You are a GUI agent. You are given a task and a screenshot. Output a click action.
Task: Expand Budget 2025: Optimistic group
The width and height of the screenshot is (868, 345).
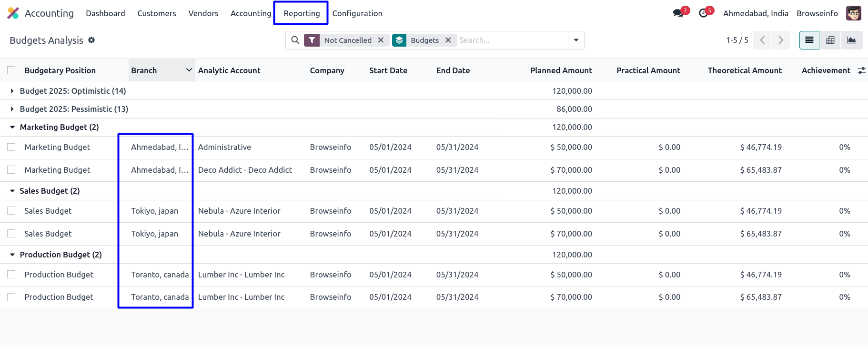tap(12, 91)
